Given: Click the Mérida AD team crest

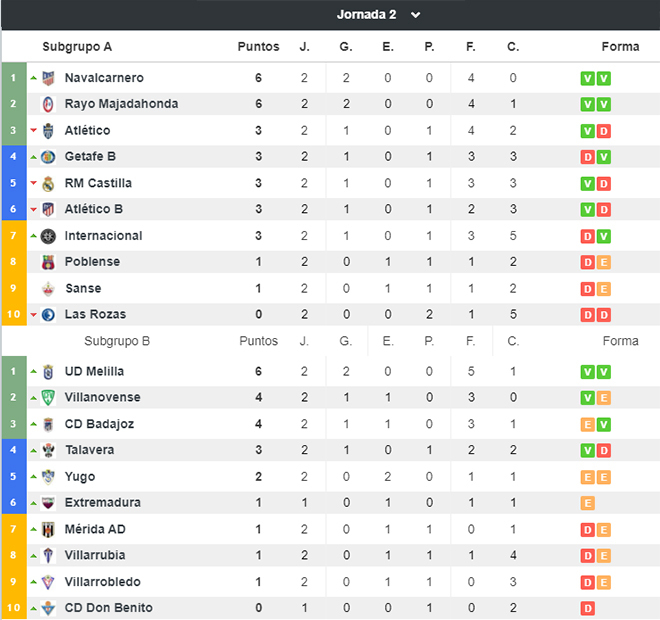Looking at the screenshot, I should pyautogui.click(x=48, y=530).
